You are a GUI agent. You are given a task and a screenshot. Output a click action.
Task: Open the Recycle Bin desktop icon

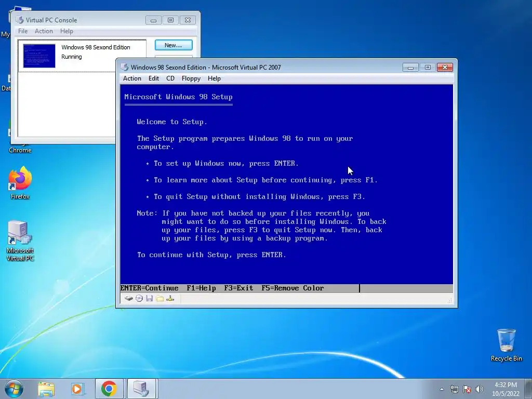click(x=506, y=345)
